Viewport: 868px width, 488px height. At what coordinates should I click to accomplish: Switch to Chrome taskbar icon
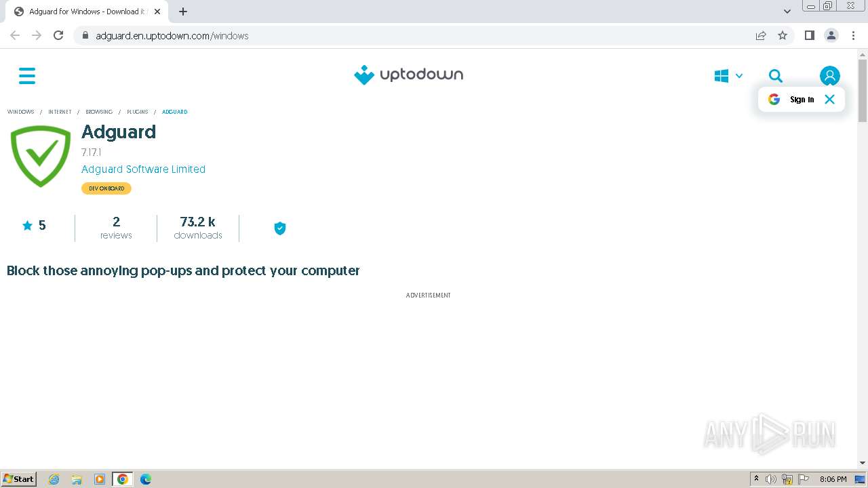[x=123, y=479]
